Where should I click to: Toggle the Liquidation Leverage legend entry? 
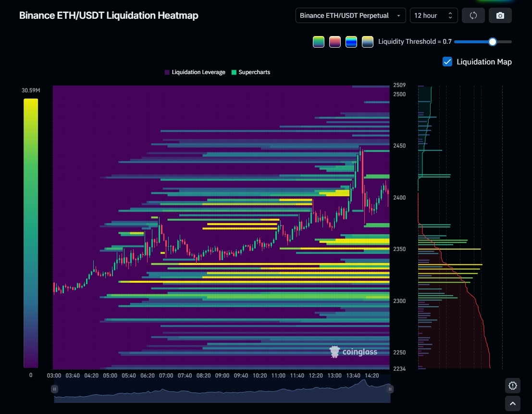click(195, 72)
